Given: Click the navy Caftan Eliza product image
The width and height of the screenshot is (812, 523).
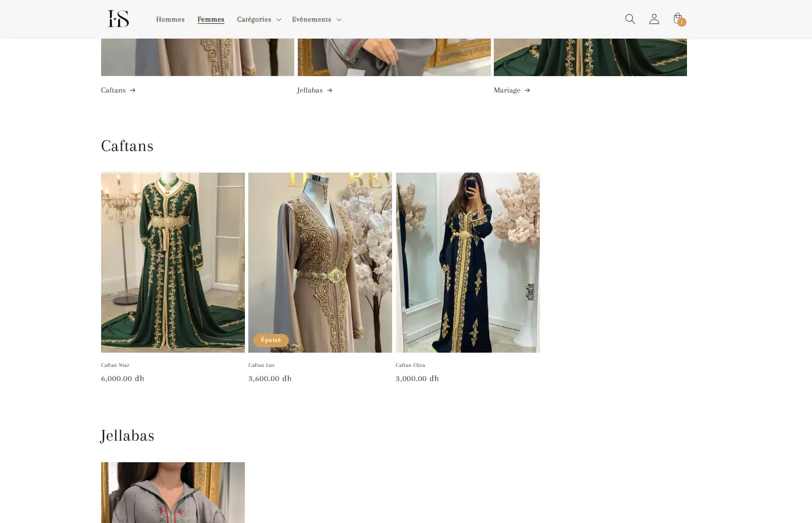Looking at the screenshot, I should click(x=468, y=262).
